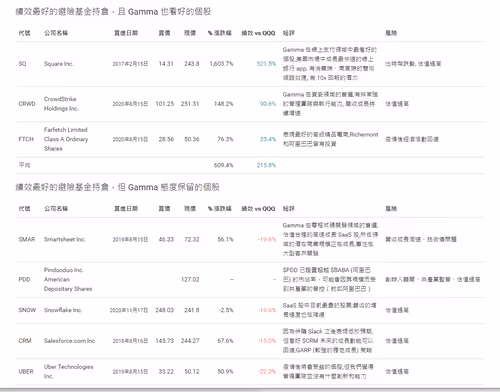Click the 2020年11月17日 purchase date

129,310
